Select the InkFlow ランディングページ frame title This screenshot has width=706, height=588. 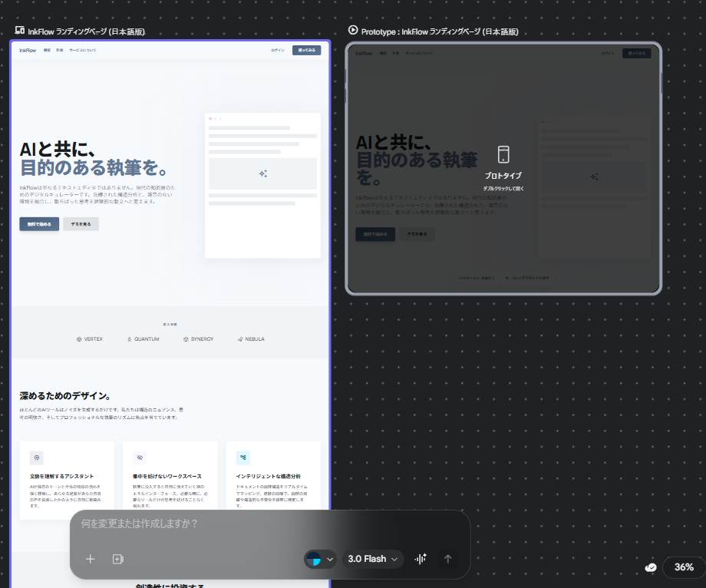coord(86,31)
